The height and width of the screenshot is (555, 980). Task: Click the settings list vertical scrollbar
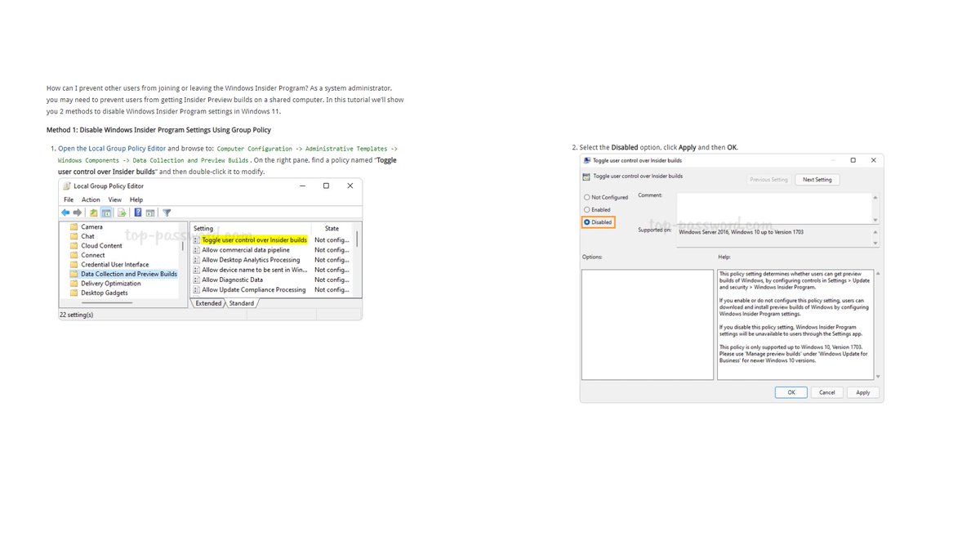(x=356, y=239)
